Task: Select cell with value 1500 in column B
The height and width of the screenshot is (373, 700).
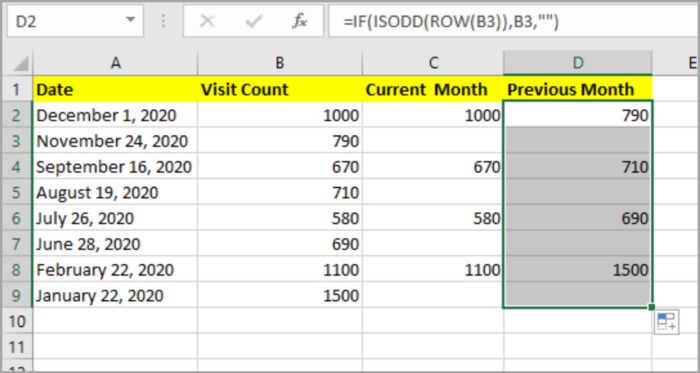Action: click(x=279, y=295)
